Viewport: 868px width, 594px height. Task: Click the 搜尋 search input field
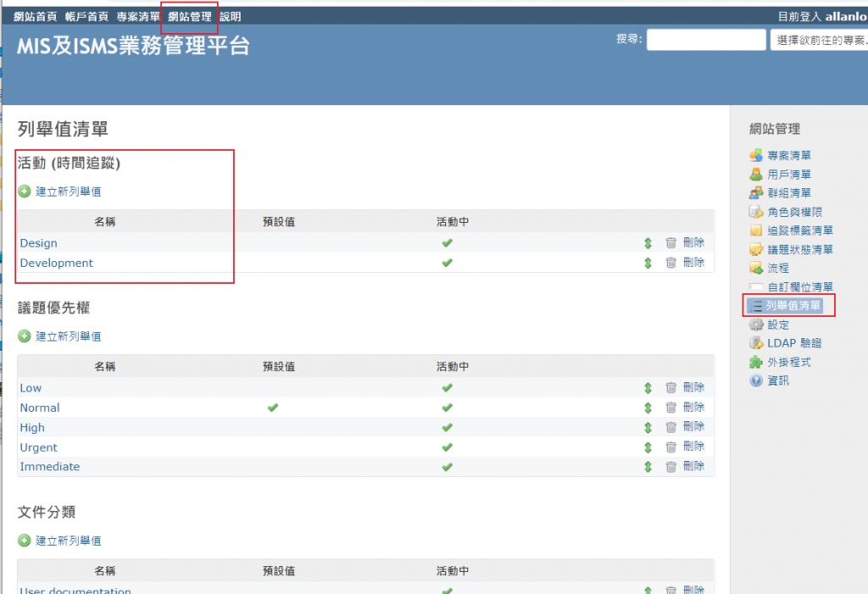click(x=706, y=40)
